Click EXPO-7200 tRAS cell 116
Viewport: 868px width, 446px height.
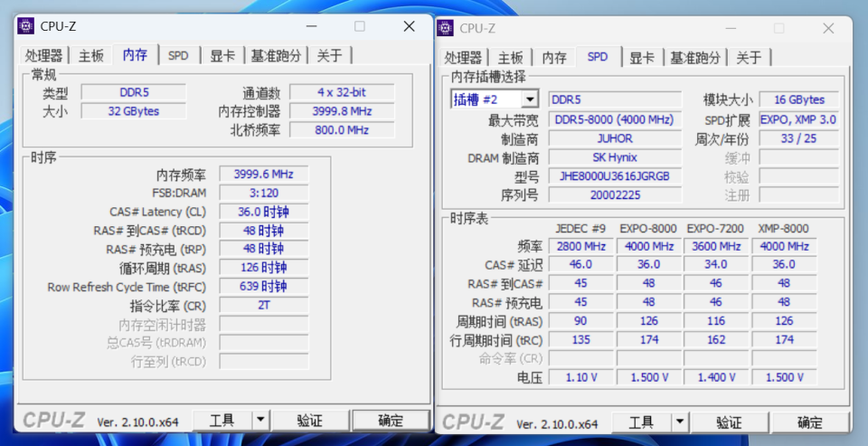(x=716, y=321)
